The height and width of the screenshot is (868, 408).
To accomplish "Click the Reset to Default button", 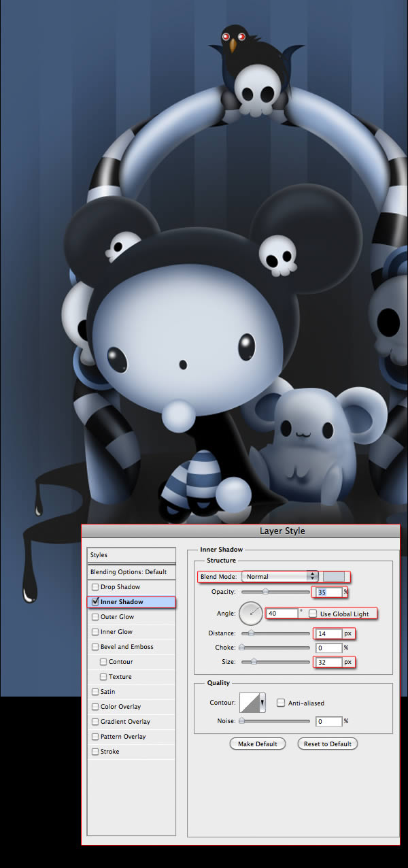I will tap(328, 744).
